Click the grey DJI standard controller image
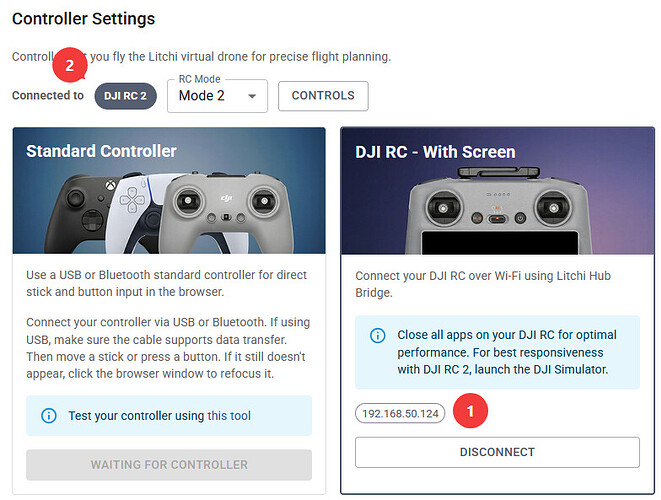The image size is (661, 500). [228, 213]
